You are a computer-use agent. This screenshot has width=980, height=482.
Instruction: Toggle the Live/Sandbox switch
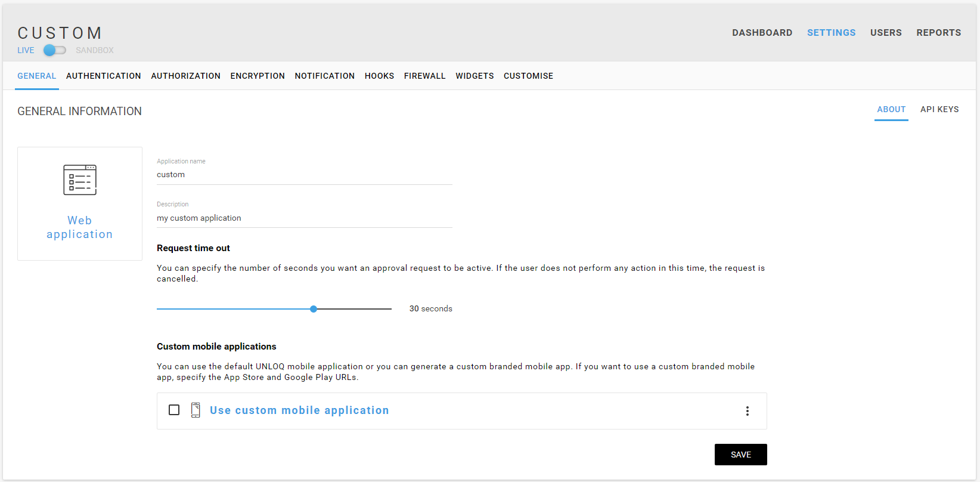pos(55,50)
